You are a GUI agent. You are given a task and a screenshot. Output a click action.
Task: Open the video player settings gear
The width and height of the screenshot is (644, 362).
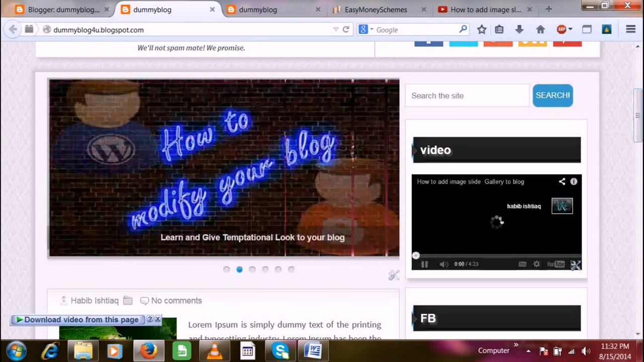coord(536,264)
